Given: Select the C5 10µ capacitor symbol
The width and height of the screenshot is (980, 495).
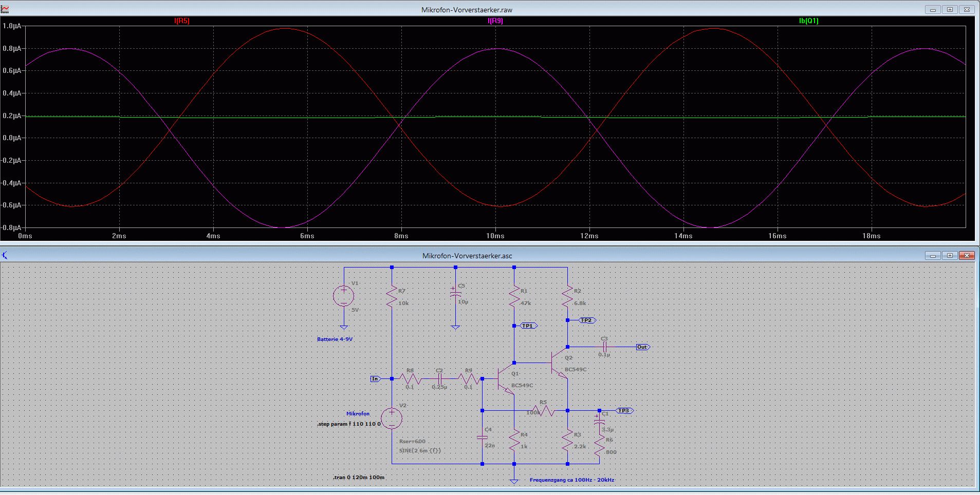Looking at the screenshot, I should tap(455, 293).
